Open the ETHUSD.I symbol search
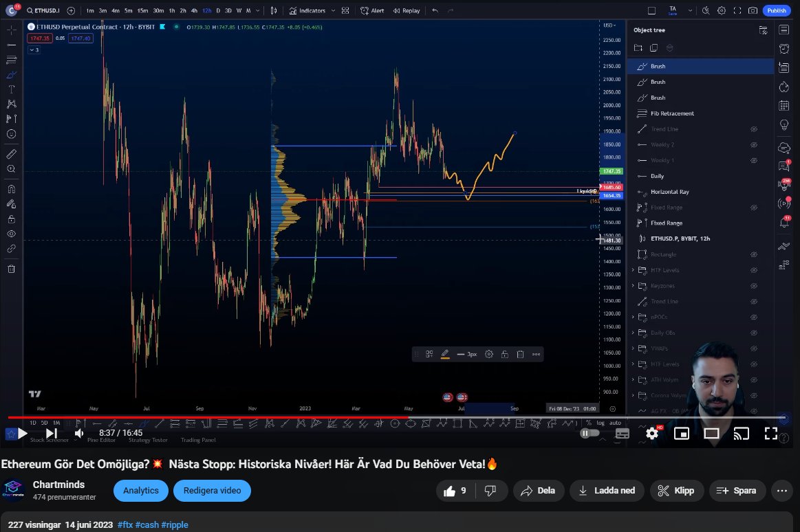 click(43, 11)
